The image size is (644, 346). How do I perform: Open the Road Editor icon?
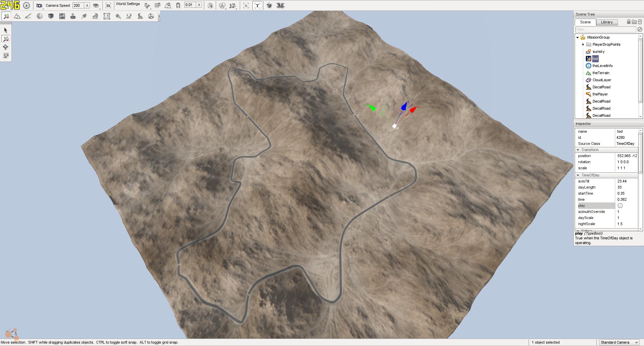click(x=140, y=16)
